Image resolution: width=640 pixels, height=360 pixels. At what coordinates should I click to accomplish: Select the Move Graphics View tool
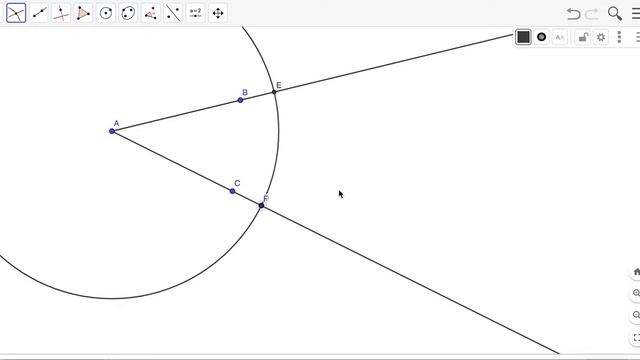[218, 13]
